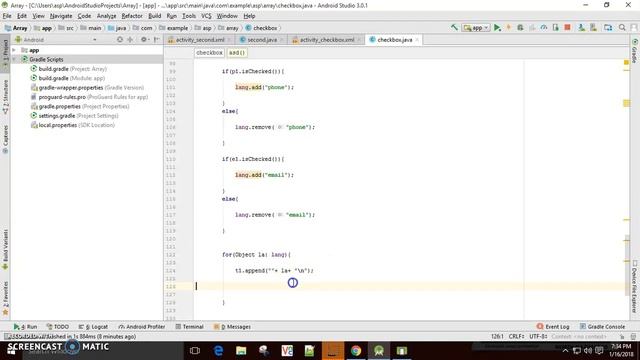Open Microsoft Edge from the taskbar

pyautogui.click(x=218, y=351)
